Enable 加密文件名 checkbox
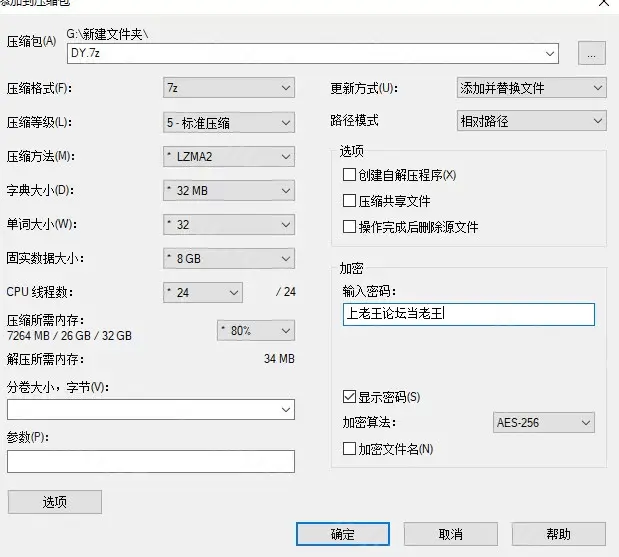The height and width of the screenshot is (557, 619). [349, 449]
